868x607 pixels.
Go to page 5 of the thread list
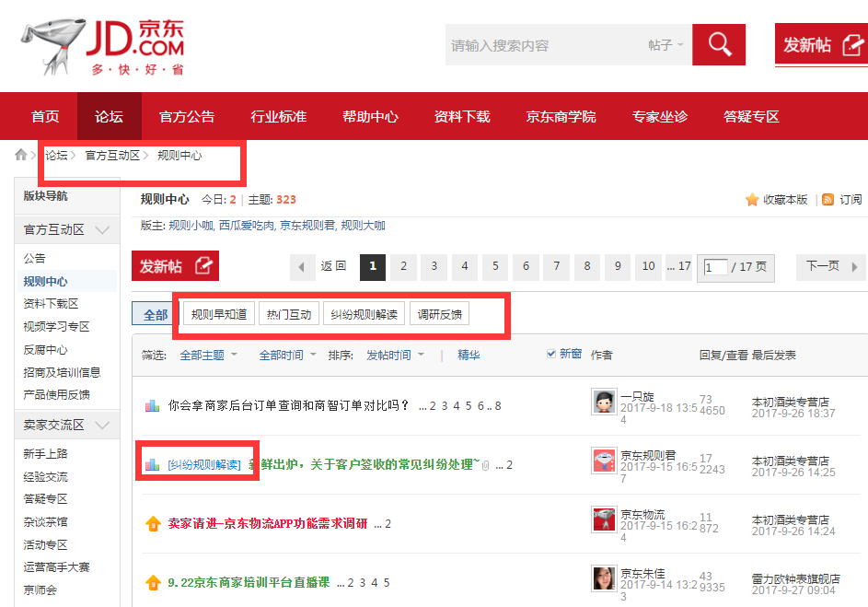pos(495,266)
